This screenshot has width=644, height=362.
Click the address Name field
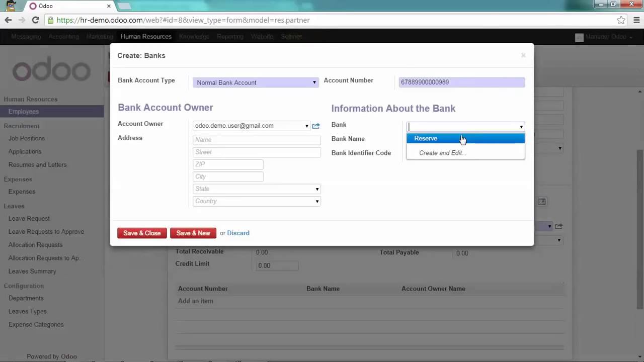click(257, 140)
